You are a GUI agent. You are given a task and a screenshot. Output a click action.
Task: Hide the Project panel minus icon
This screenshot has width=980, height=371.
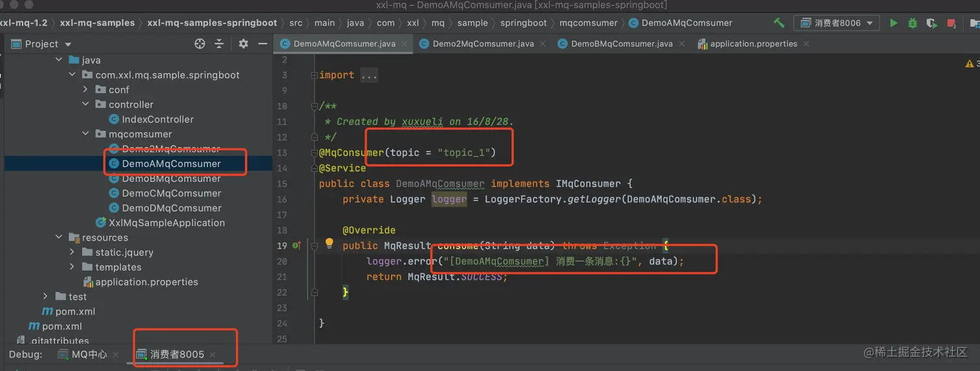[262, 43]
